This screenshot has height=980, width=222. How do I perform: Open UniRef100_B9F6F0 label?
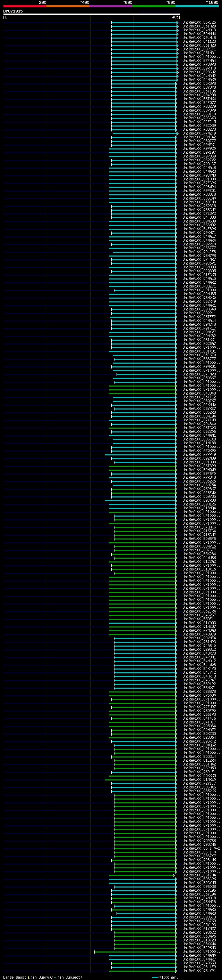pos(199,473)
